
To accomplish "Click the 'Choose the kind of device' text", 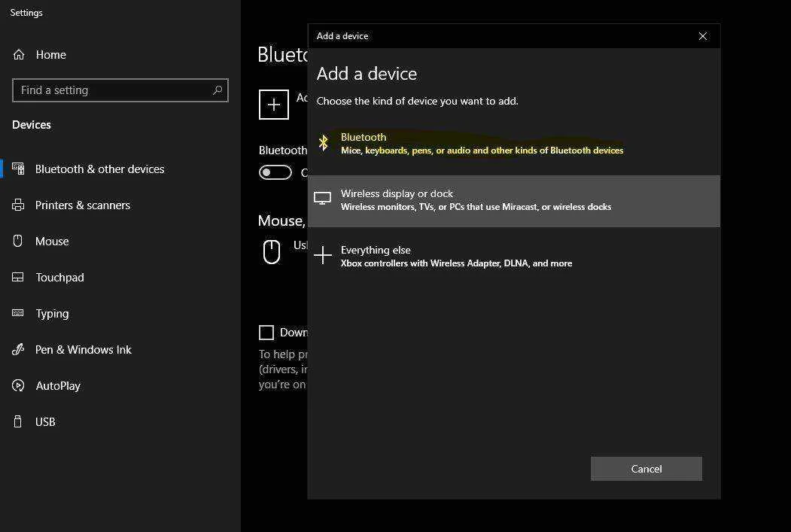I will (417, 101).
